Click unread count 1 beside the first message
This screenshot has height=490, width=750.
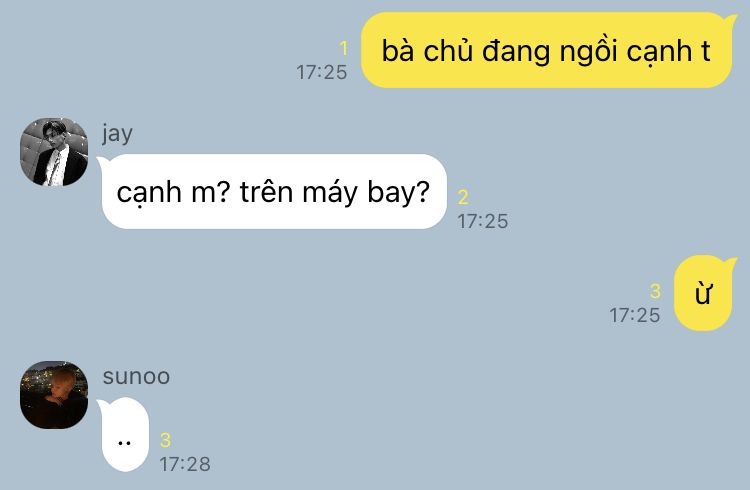[x=343, y=49]
